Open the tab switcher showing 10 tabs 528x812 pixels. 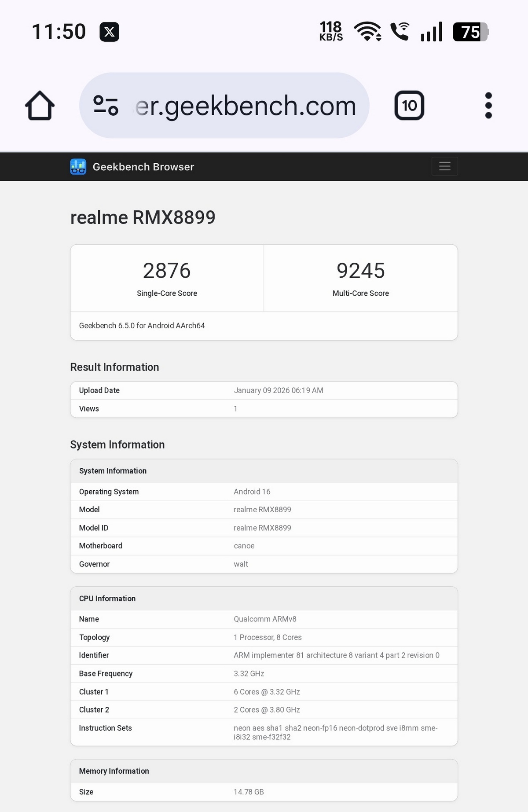click(409, 106)
